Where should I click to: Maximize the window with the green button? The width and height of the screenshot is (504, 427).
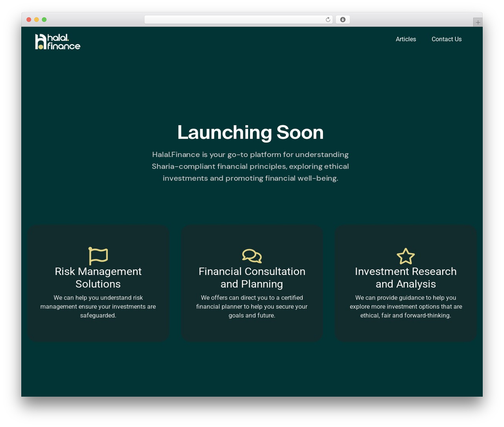click(44, 20)
